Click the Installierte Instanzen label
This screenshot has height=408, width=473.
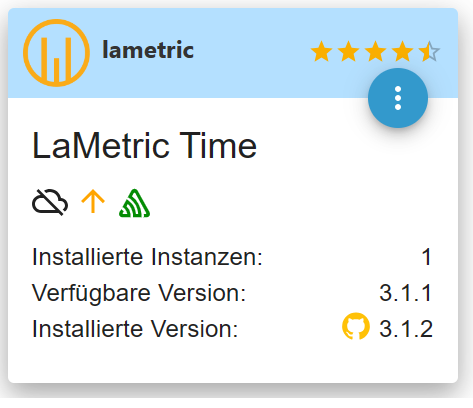point(147,257)
